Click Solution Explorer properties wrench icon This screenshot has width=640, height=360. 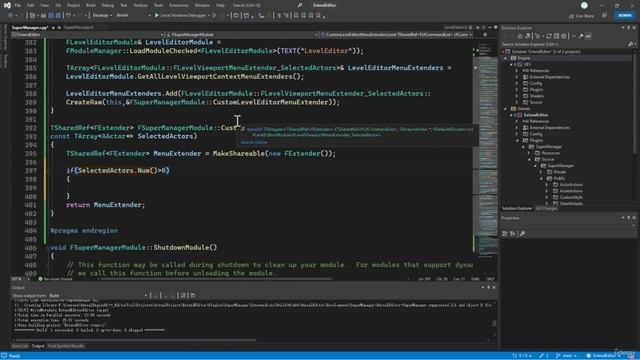[581, 36]
